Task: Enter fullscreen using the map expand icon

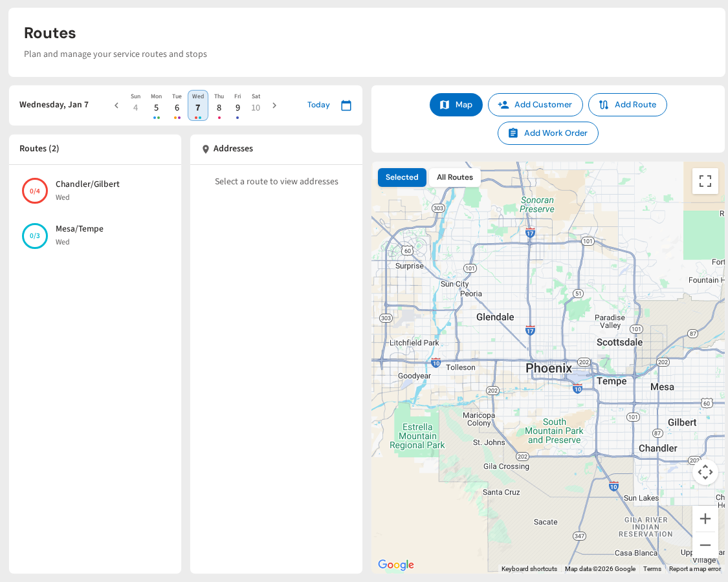Action: click(x=705, y=181)
